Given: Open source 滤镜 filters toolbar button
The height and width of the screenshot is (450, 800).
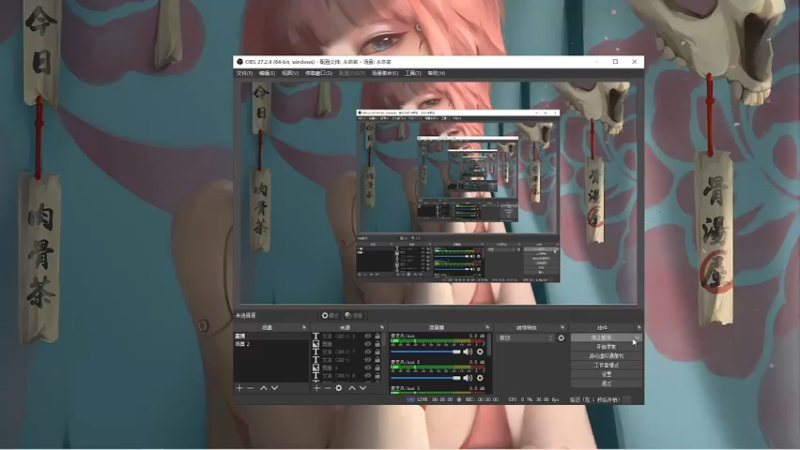Looking at the screenshot, I should click(x=354, y=316).
